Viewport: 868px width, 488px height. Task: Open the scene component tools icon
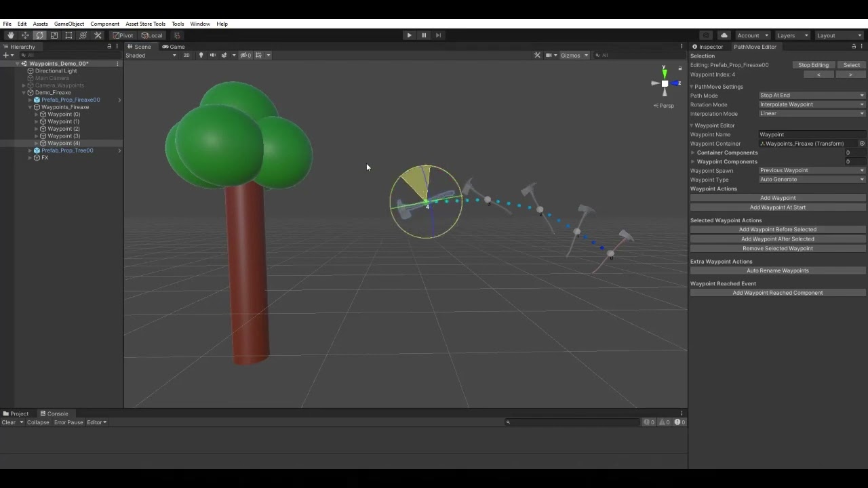pos(537,56)
